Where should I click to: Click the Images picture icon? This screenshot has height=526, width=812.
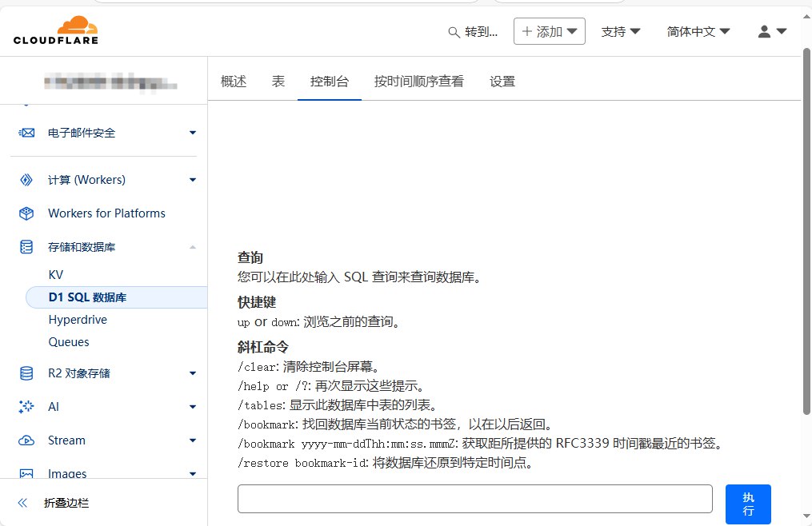pyautogui.click(x=26, y=474)
